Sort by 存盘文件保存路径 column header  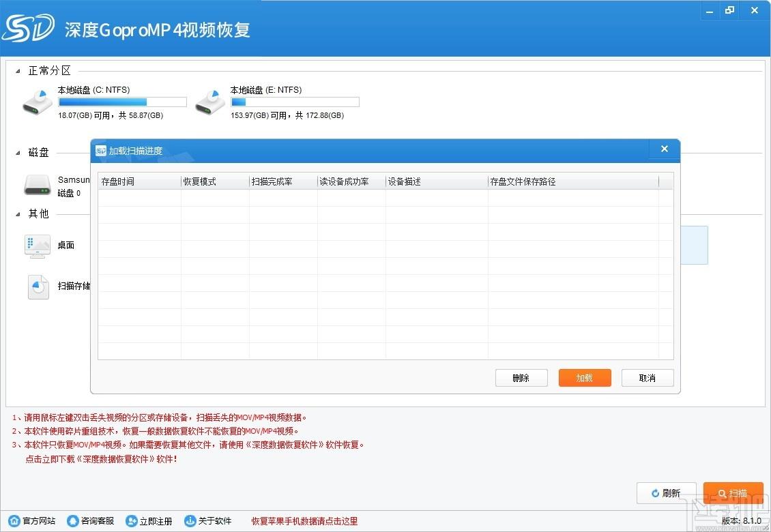[x=573, y=181]
